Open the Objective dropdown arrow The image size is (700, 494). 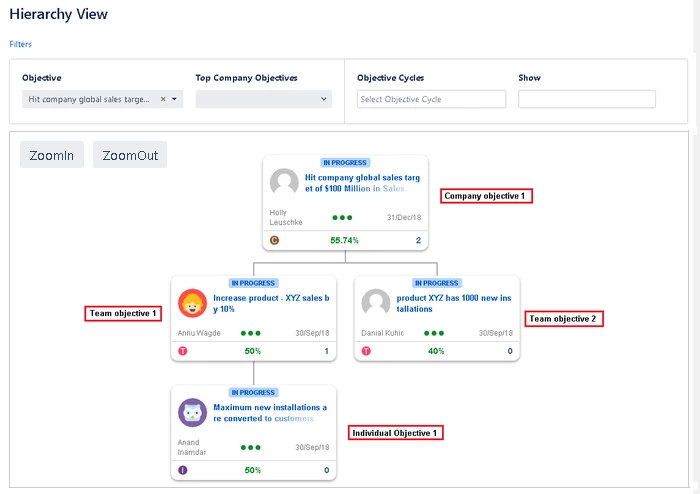click(175, 99)
